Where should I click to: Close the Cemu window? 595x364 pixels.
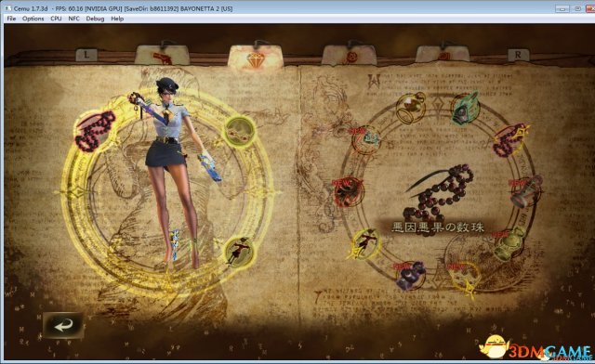click(590, 8)
